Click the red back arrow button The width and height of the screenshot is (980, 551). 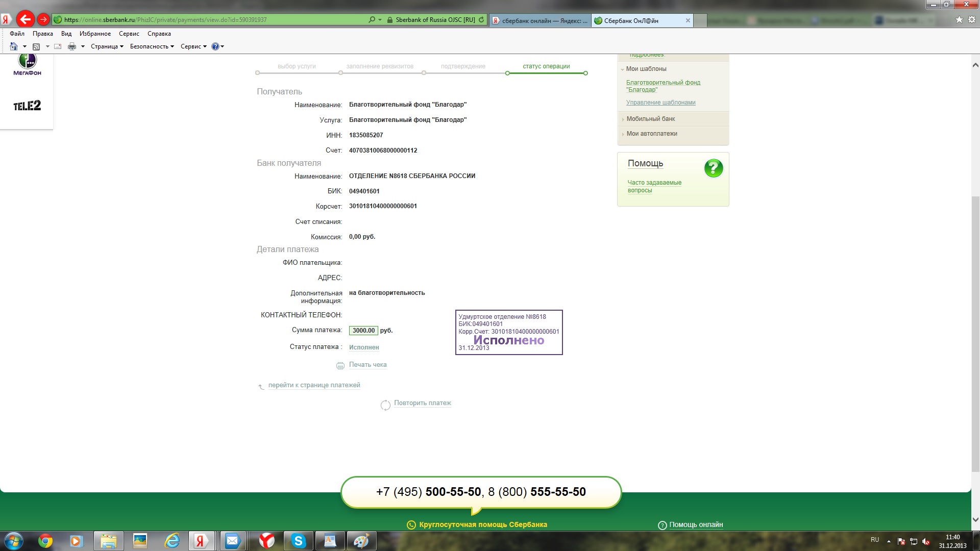[25, 20]
